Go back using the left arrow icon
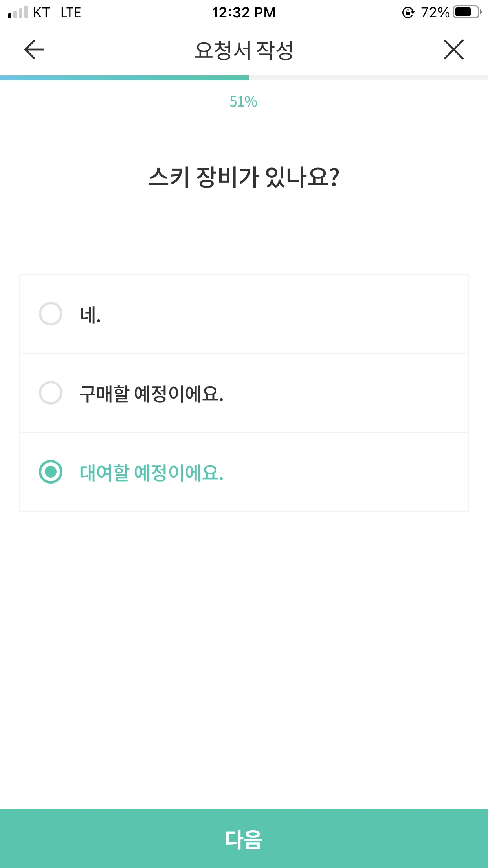488x868 pixels. tap(34, 50)
